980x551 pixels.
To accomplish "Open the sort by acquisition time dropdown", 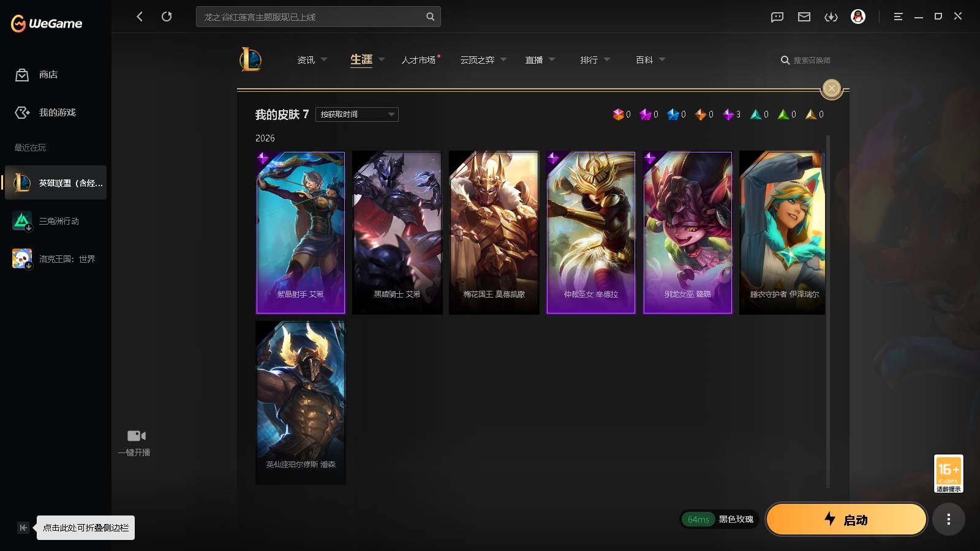I will pyautogui.click(x=357, y=114).
